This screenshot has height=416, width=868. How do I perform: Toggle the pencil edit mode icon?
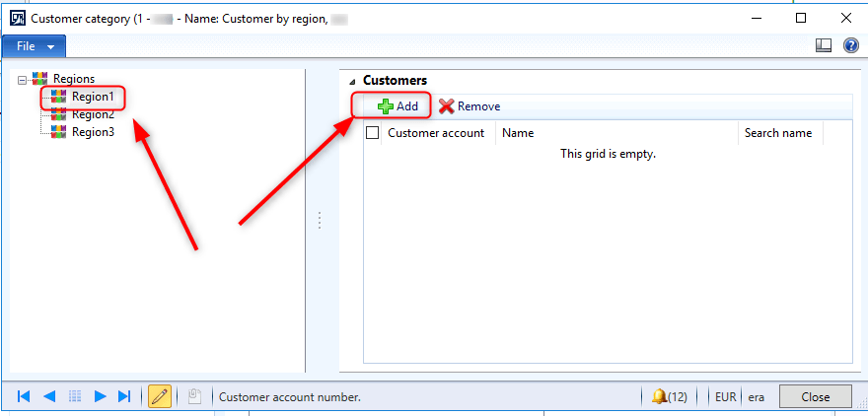[158, 396]
